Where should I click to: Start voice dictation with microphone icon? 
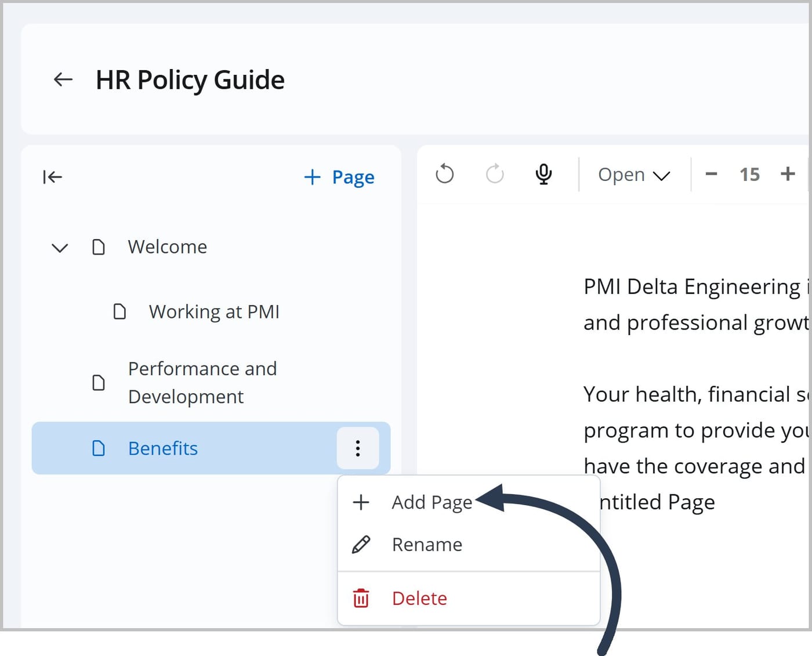(543, 174)
